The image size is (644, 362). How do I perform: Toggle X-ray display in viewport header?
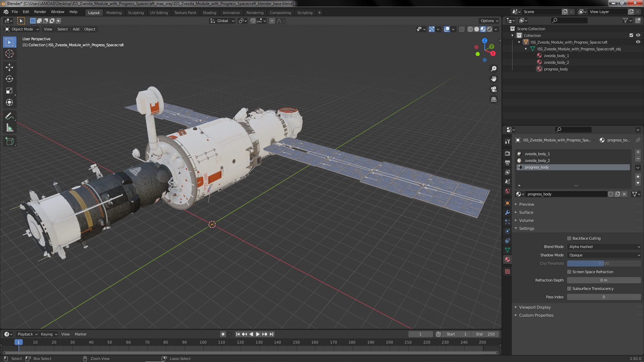pos(462,29)
